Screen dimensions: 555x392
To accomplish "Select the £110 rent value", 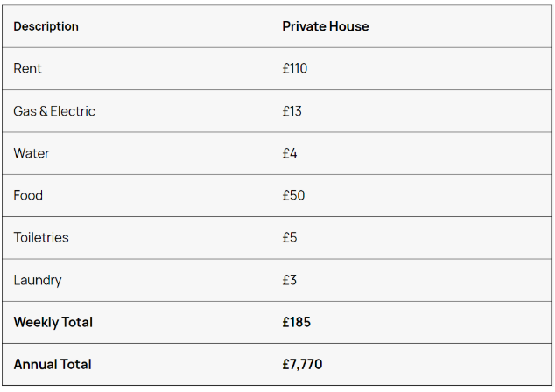I will (x=294, y=68).
